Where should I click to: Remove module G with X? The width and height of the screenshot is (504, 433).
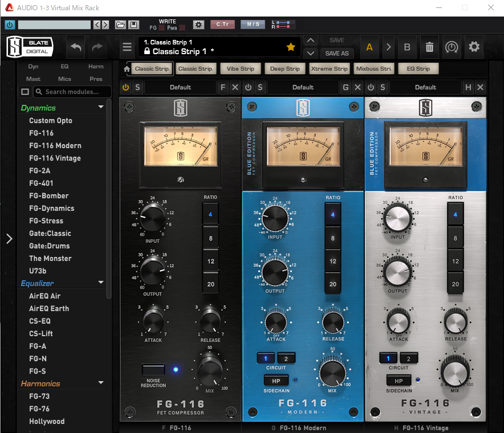357,87
